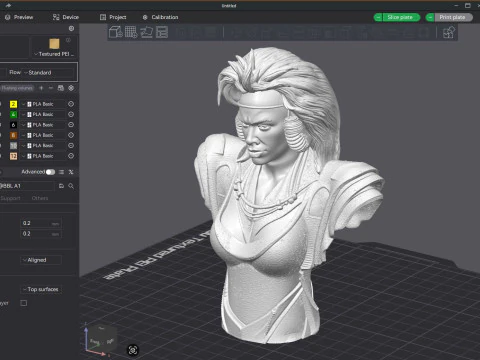Open filament settings gear near Flushing volumes
This screenshot has width=480, height=360.
71,88
